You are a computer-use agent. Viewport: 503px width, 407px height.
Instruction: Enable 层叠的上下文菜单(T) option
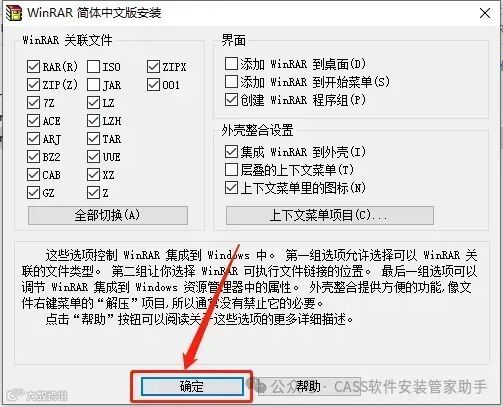231,170
